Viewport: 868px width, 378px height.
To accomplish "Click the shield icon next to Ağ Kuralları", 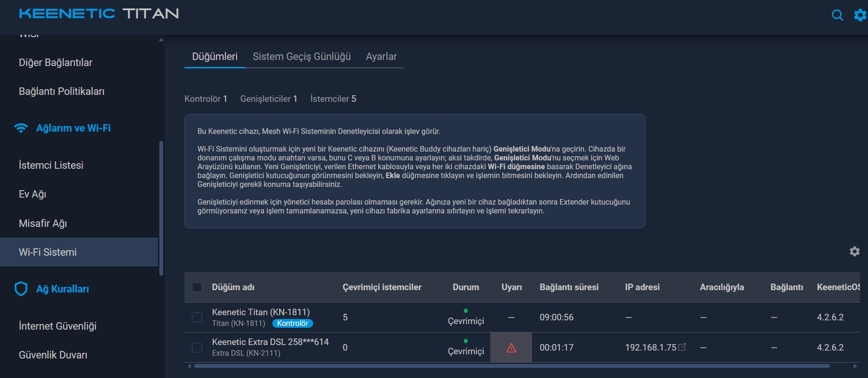I will coord(21,289).
